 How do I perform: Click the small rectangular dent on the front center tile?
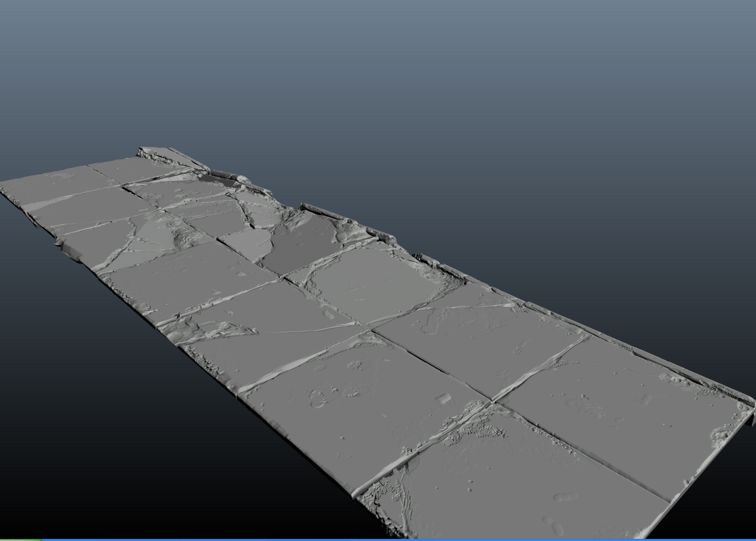click(444, 398)
